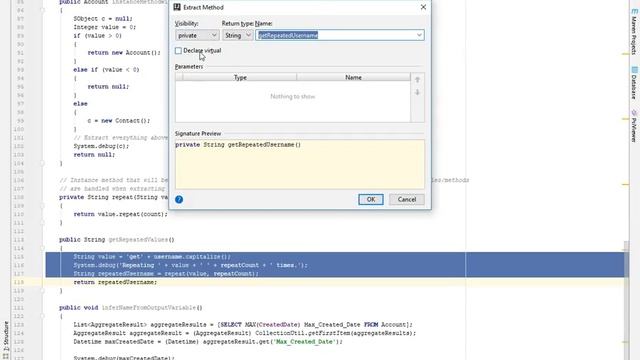
Task: Collapse the fold marker at line 104
Action: (x=42, y=163)
